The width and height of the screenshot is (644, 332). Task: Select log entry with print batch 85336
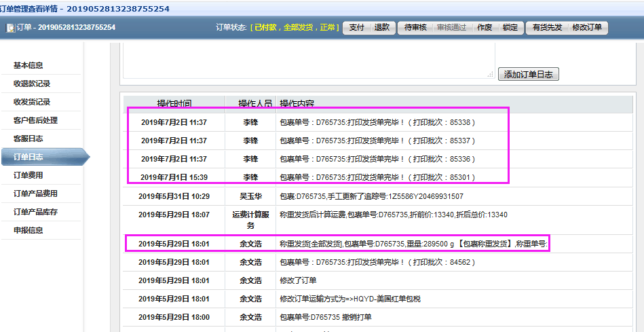(378, 159)
